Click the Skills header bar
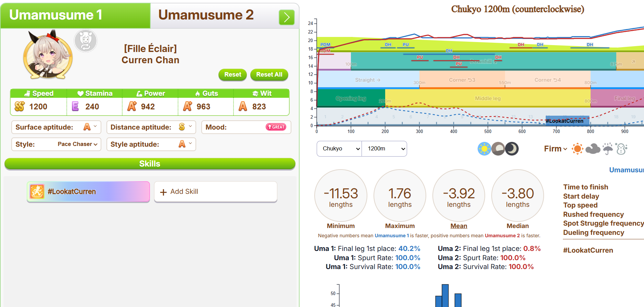 point(150,164)
